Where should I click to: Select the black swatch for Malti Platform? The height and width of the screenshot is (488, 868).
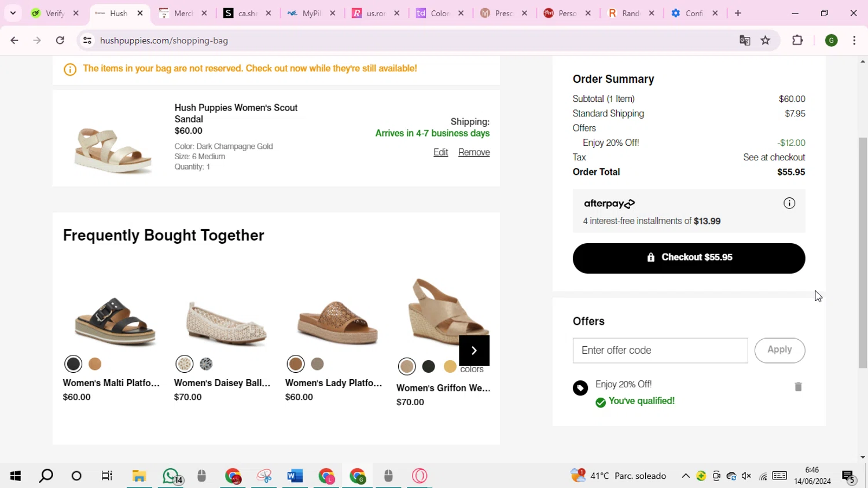point(73,364)
